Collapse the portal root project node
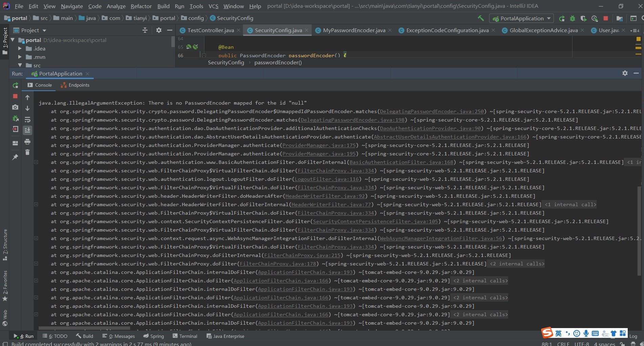 pyautogui.click(x=13, y=40)
